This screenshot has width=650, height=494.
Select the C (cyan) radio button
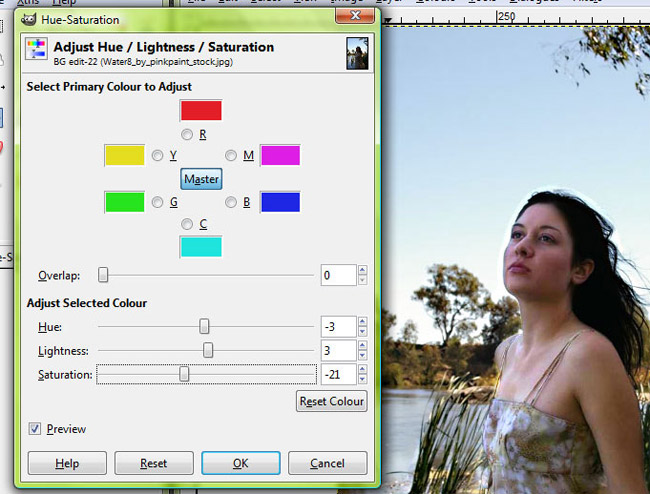187,224
